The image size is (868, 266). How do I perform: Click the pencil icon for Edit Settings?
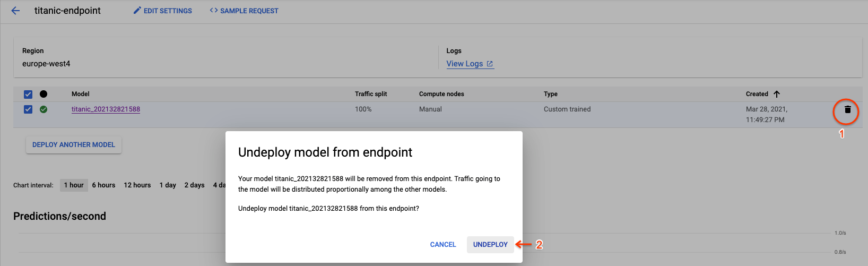(137, 11)
